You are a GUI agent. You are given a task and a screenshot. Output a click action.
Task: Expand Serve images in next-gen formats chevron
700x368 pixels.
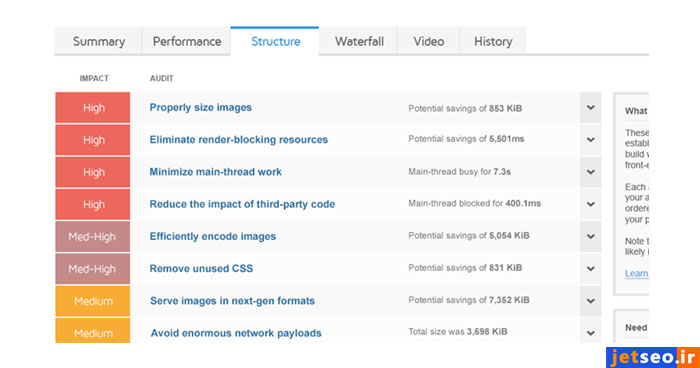point(591,301)
